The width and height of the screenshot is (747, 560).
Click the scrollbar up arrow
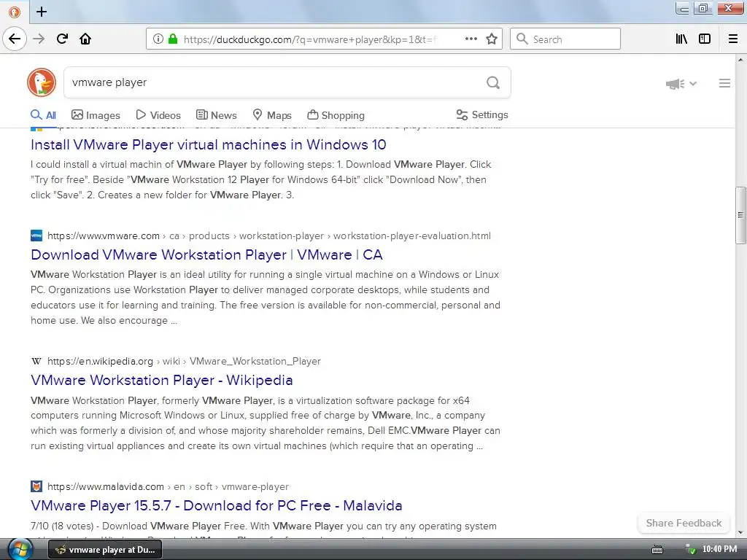pos(740,60)
